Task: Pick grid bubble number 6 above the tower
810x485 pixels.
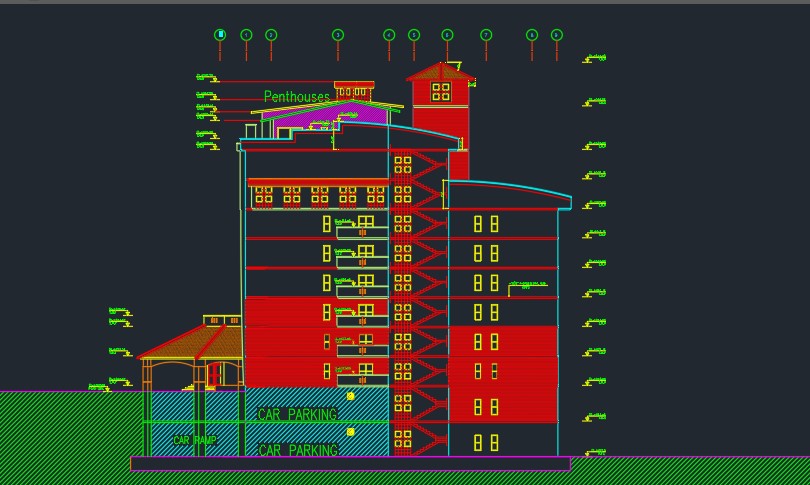Action: [x=447, y=35]
